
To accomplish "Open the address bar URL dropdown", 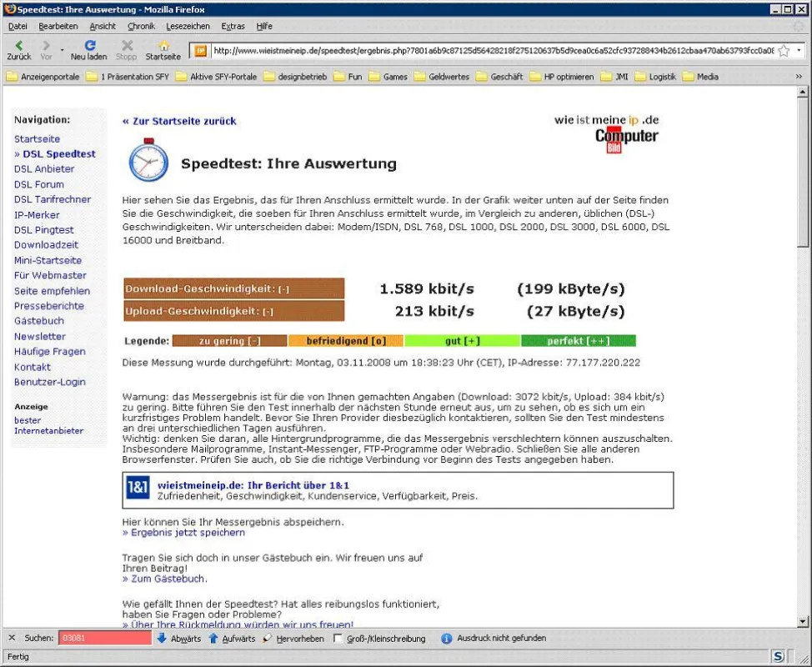I will [799, 51].
